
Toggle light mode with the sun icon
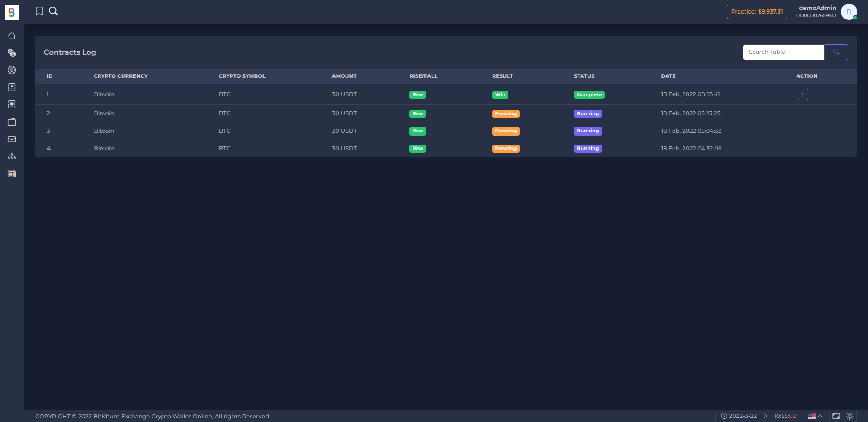[x=849, y=416]
